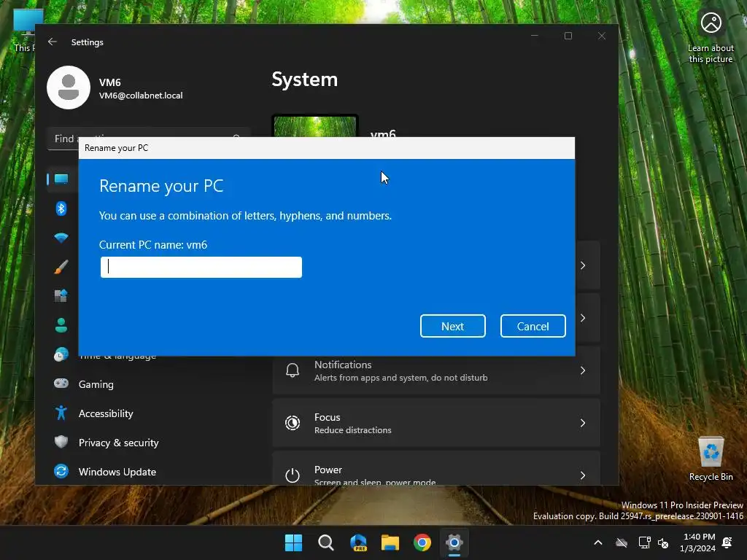This screenshot has width=747, height=560.
Task: Open File Explorer from taskbar
Action: point(390,542)
